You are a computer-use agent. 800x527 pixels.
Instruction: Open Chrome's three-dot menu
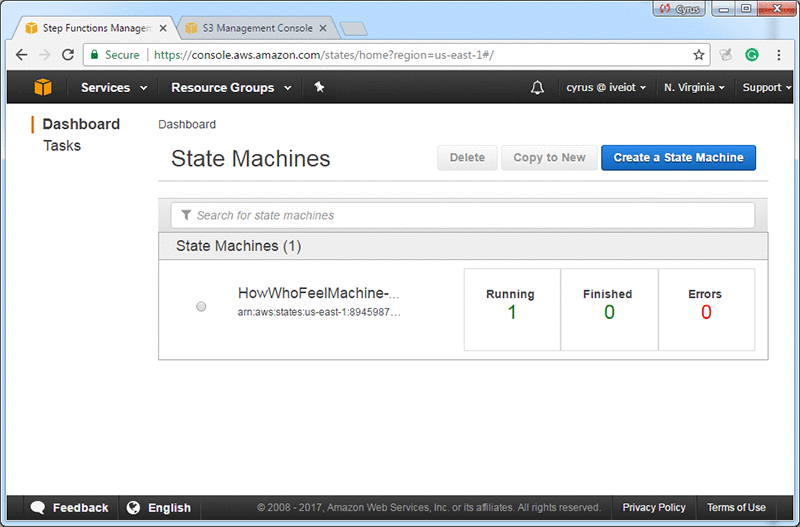[779, 55]
